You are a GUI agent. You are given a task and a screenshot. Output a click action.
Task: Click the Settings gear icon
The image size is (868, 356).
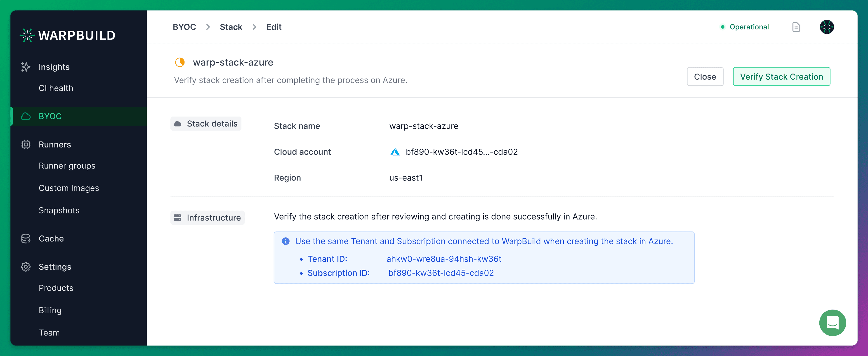pyautogui.click(x=26, y=266)
